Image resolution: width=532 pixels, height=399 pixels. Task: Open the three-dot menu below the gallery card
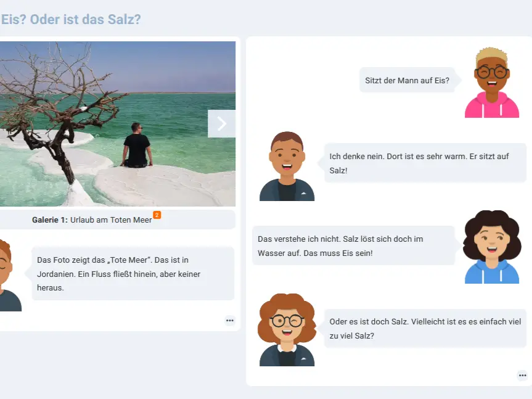pos(230,320)
